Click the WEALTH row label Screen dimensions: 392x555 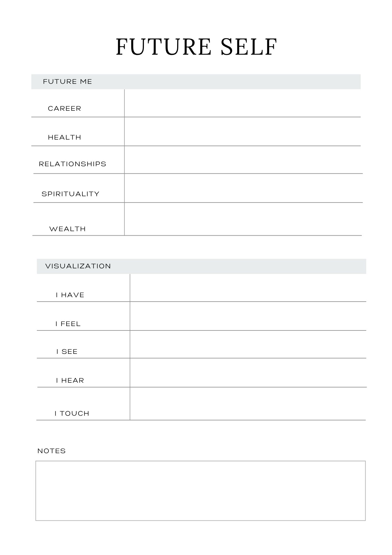pos(68,229)
